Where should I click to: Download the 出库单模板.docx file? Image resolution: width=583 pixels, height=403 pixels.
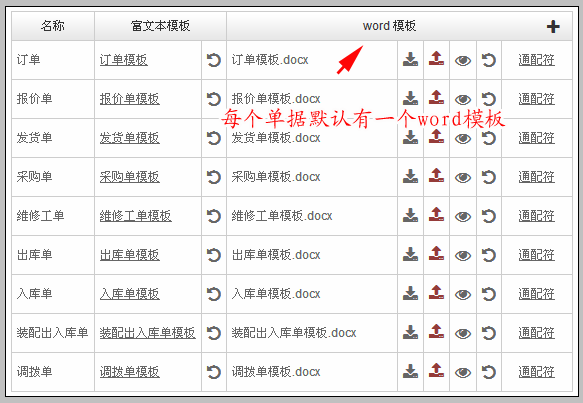pyautogui.click(x=410, y=254)
